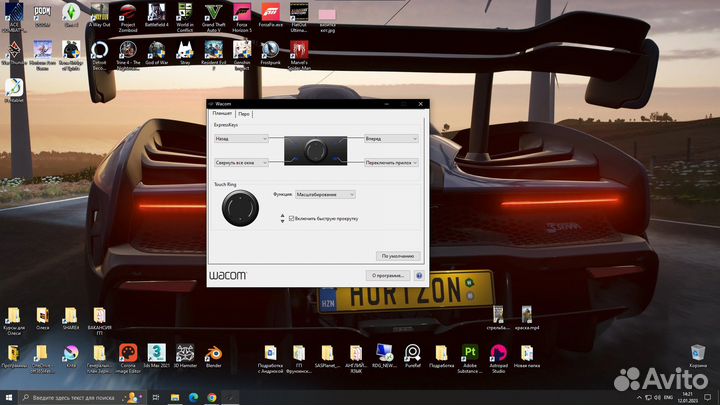Viewport: 720px width, 405px height.
Task: Open Genshin Impact shortcut
Action: coord(242,56)
